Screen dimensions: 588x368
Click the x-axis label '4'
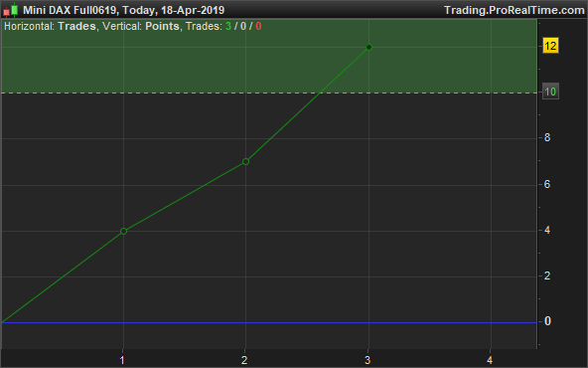[490, 360]
